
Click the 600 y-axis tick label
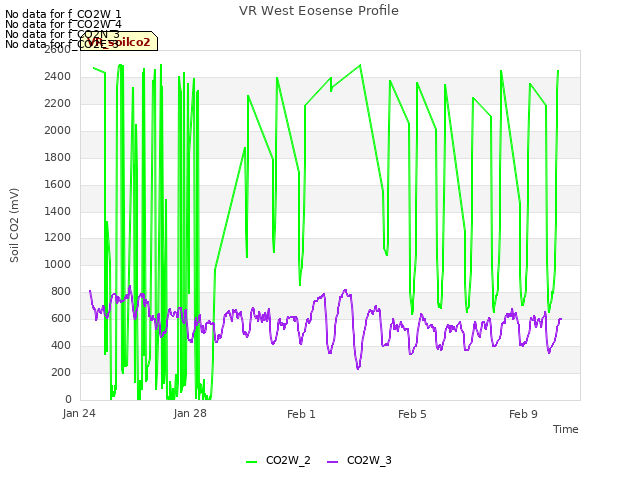(x=61, y=318)
